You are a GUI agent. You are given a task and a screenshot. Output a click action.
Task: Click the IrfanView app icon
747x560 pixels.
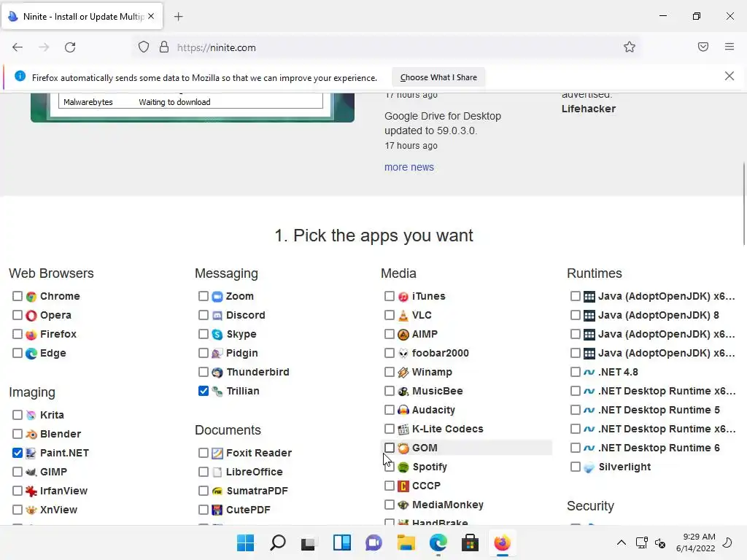point(31,491)
